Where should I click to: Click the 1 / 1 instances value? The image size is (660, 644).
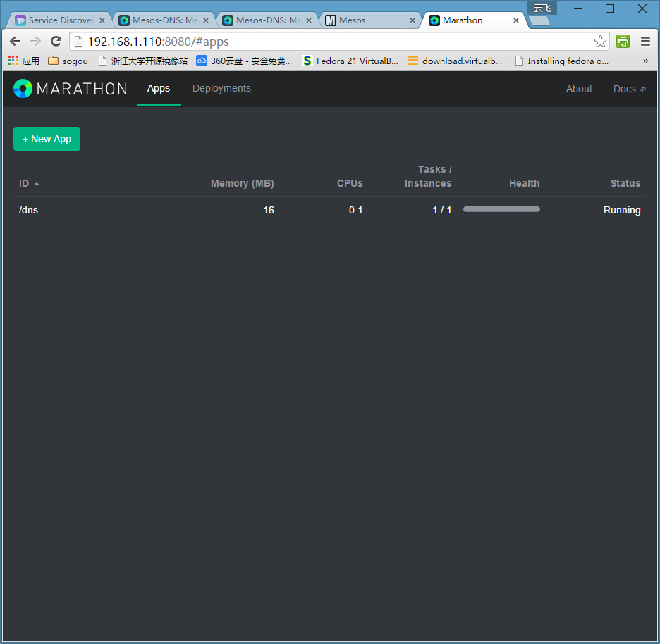(442, 210)
